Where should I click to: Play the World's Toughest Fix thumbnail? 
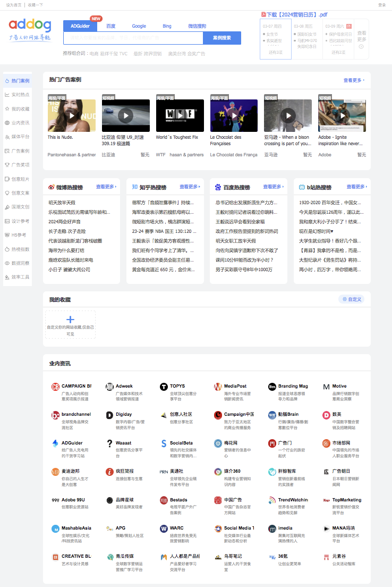click(180, 116)
